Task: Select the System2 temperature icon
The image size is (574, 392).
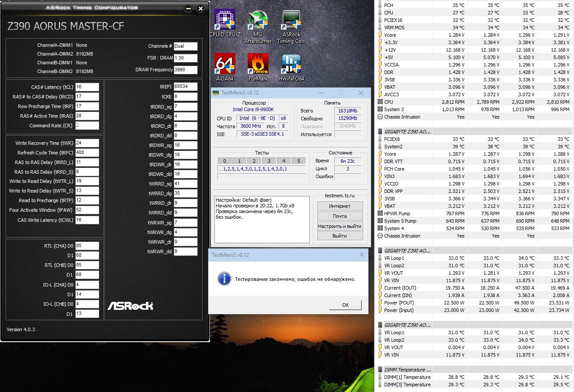Action: pos(380,147)
